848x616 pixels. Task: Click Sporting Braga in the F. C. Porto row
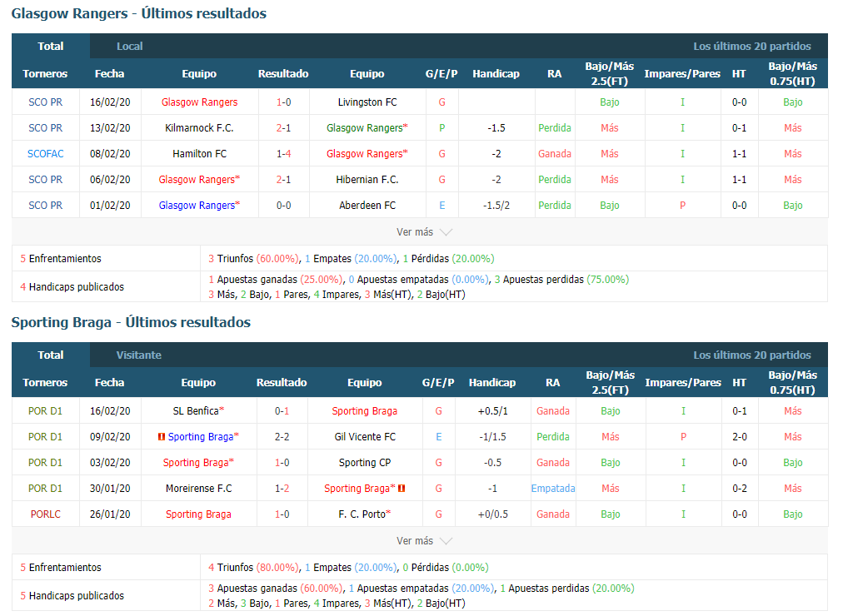[198, 514]
